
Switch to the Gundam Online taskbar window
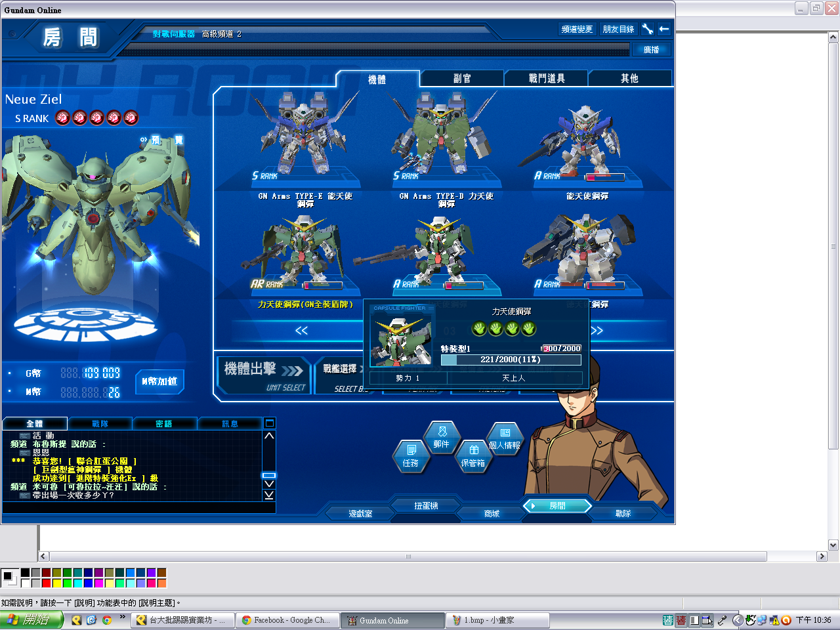[392, 620]
